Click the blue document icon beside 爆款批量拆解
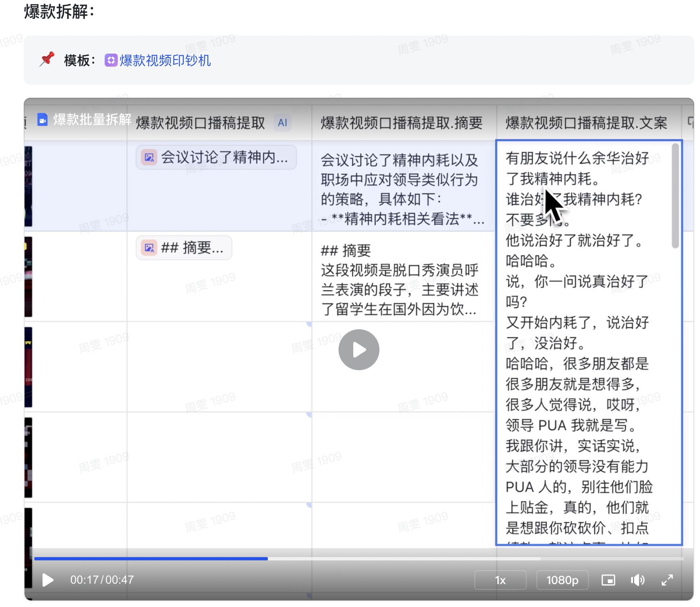Screen dimensions: 700x607 [x=43, y=119]
